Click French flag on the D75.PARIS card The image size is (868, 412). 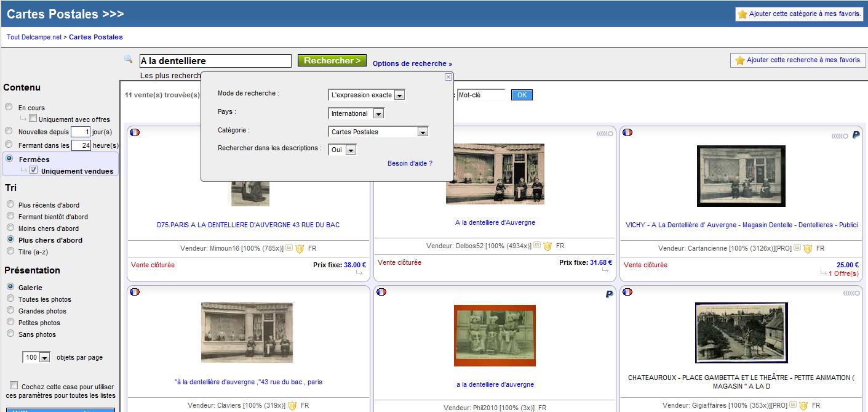[135, 132]
